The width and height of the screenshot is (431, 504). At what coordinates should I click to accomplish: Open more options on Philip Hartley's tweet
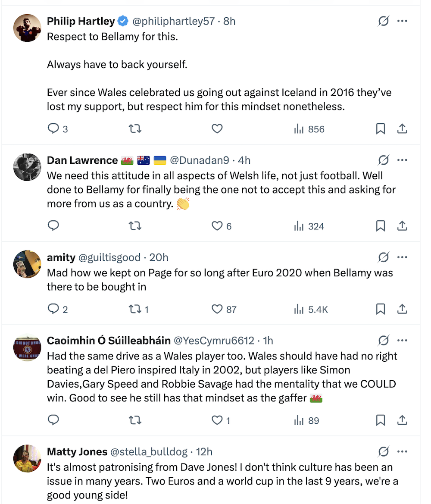click(x=402, y=21)
